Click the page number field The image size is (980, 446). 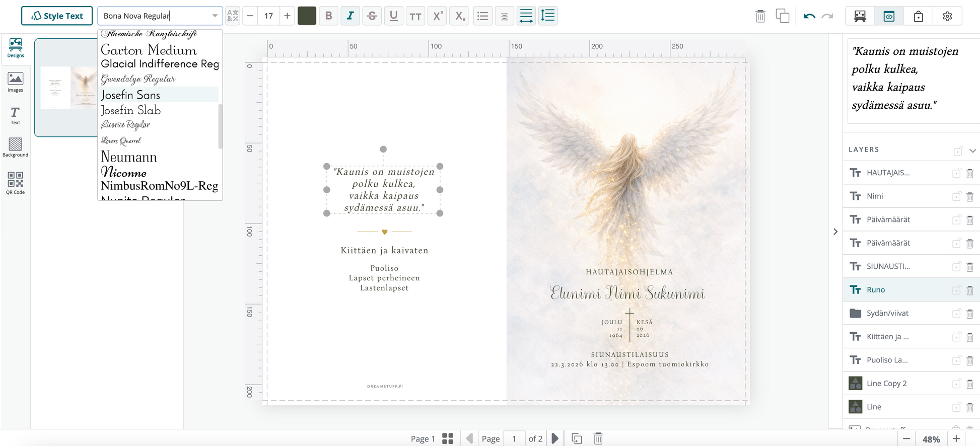514,438
